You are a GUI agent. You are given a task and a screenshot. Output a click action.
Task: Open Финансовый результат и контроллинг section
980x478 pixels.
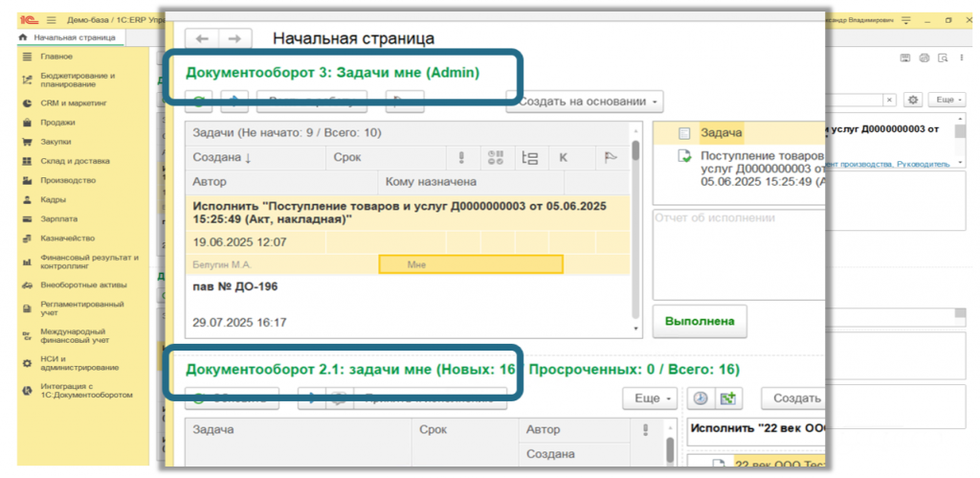coord(89,262)
